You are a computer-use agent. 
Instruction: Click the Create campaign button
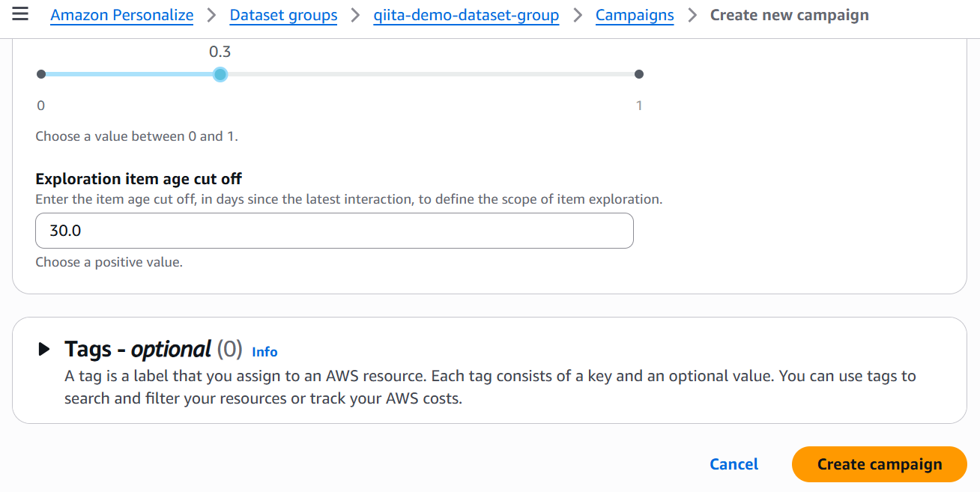(879, 464)
